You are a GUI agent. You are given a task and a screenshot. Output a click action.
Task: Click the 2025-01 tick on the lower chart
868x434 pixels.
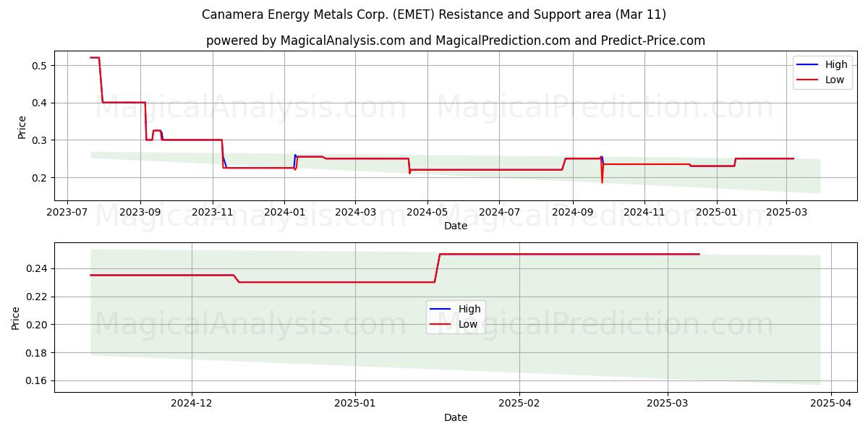coord(355,404)
